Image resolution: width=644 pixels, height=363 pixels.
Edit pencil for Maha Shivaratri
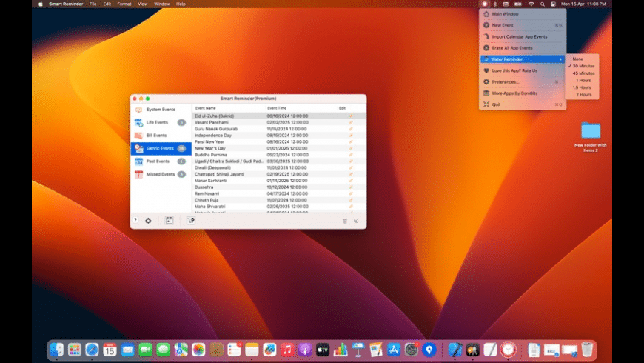pos(351,207)
